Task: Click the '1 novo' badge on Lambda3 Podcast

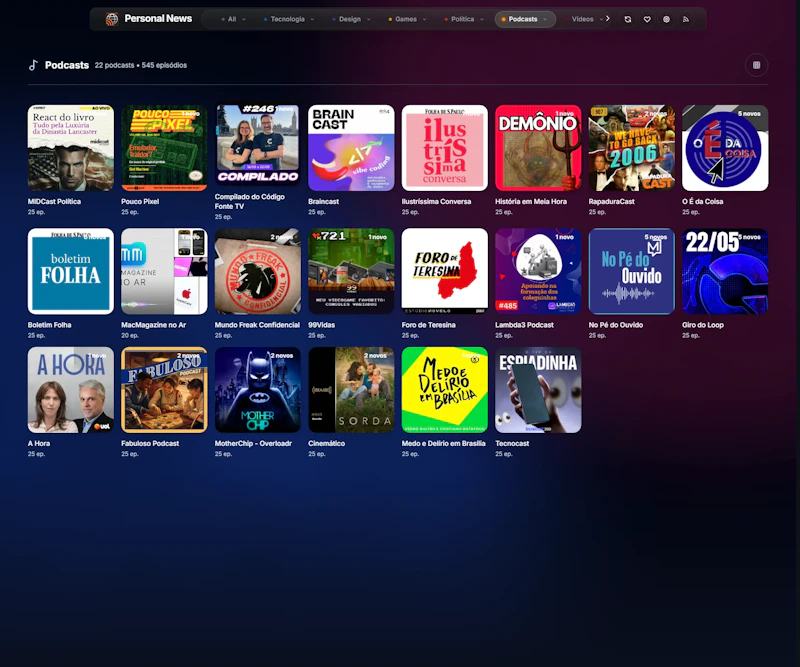Action: [x=564, y=237]
